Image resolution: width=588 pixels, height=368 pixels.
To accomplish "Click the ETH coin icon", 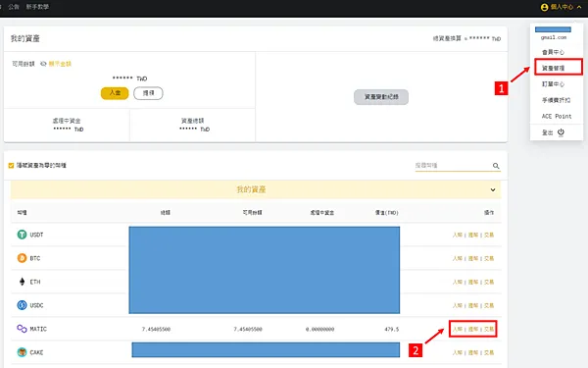I will (23, 282).
